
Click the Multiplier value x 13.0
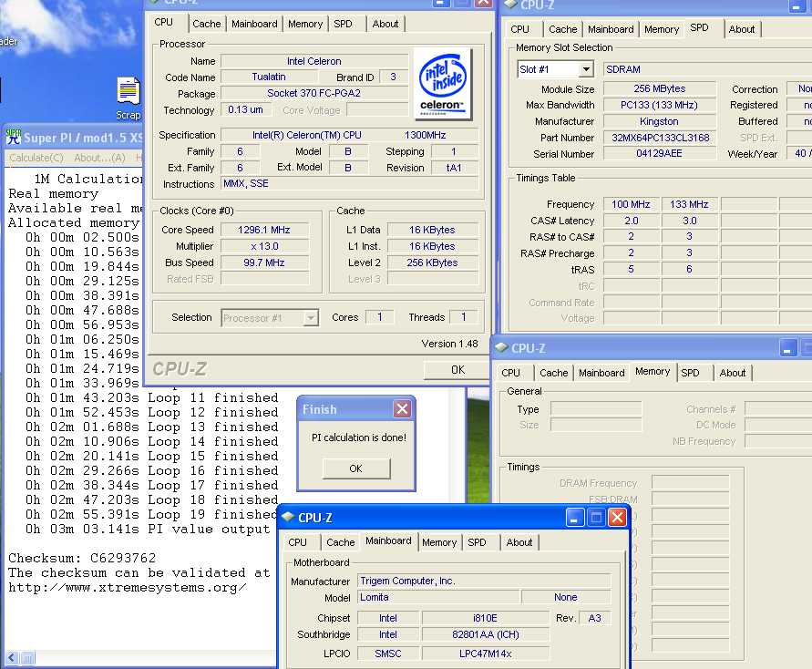pos(264,246)
